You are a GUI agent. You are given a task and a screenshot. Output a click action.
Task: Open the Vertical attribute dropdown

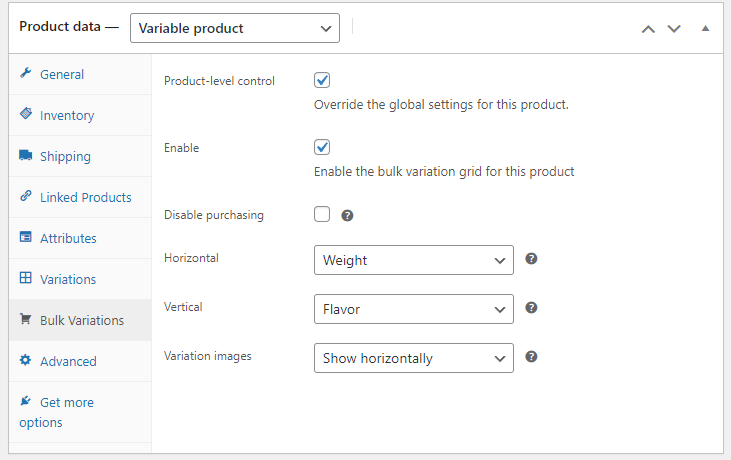[413, 309]
